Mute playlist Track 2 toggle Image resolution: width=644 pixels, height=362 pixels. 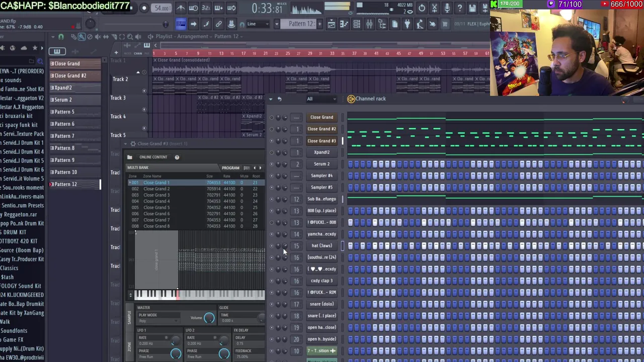click(x=144, y=90)
